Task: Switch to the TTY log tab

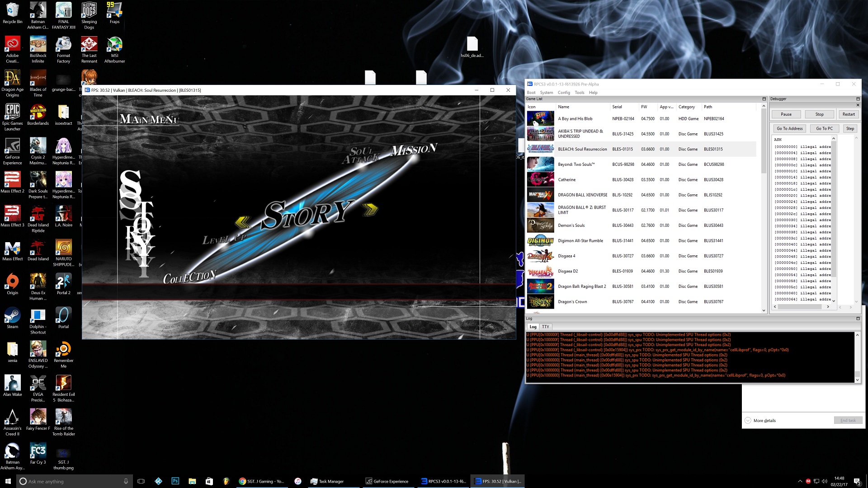Action: click(545, 327)
